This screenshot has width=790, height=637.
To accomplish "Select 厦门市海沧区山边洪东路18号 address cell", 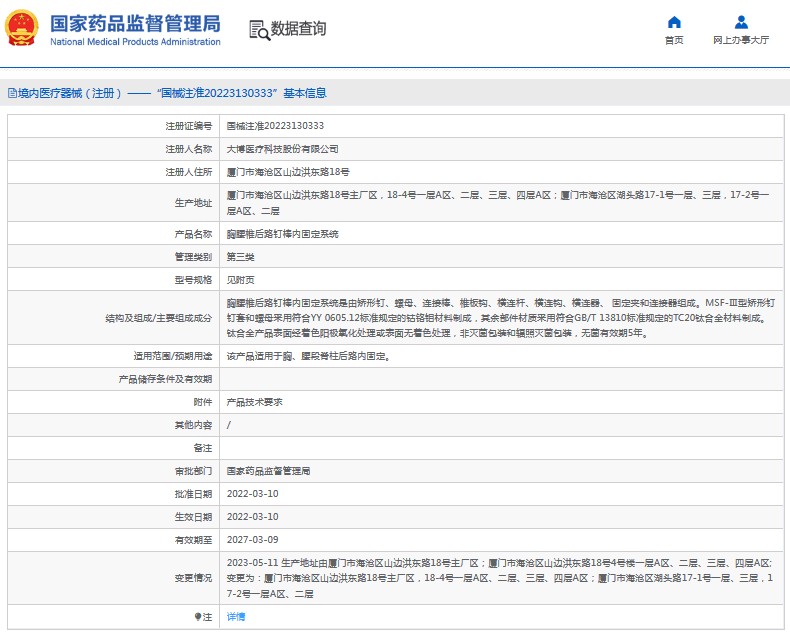I will coord(288,172).
